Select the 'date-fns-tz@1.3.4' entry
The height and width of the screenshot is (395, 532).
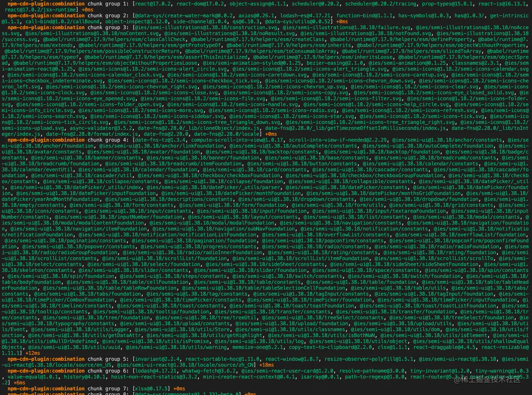[x=160, y=140]
